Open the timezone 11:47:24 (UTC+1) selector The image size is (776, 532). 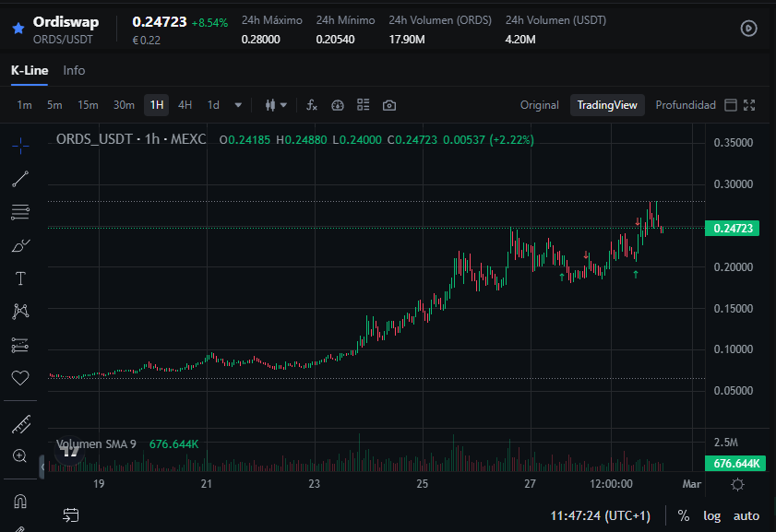point(600,515)
